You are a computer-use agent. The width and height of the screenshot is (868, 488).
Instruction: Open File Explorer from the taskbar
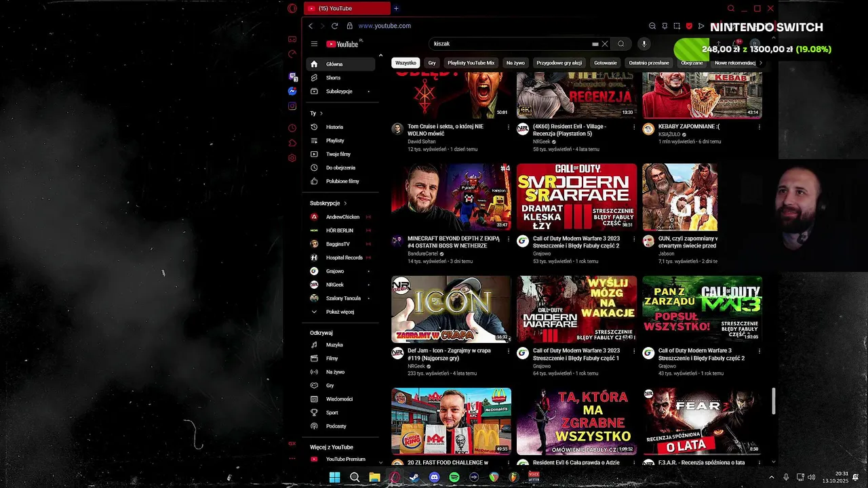[x=374, y=477]
